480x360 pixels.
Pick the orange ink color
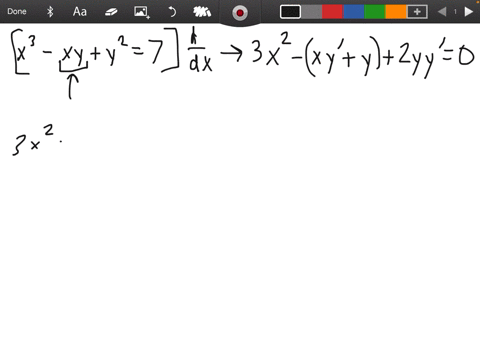(x=396, y=12)
